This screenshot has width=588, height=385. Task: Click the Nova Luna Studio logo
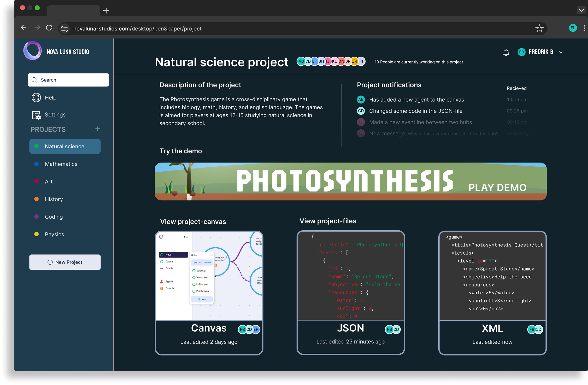click(33, 51)
